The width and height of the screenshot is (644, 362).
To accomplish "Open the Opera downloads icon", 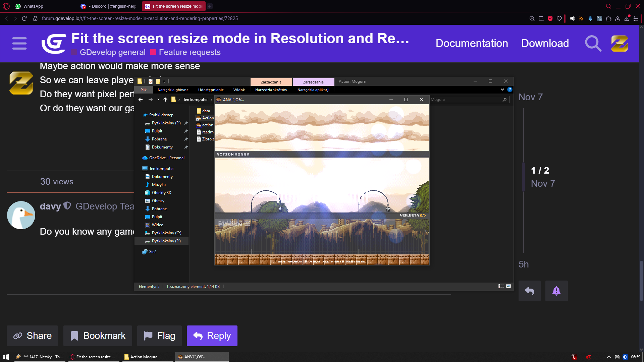I will coord(627,19).
